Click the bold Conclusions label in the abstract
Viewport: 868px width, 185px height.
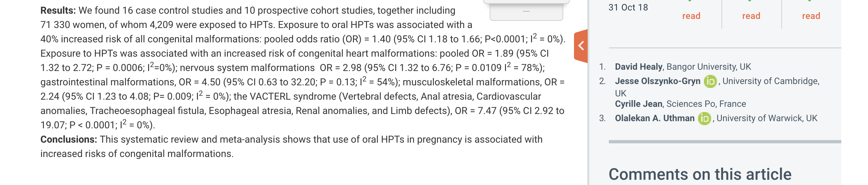point(69,139)
